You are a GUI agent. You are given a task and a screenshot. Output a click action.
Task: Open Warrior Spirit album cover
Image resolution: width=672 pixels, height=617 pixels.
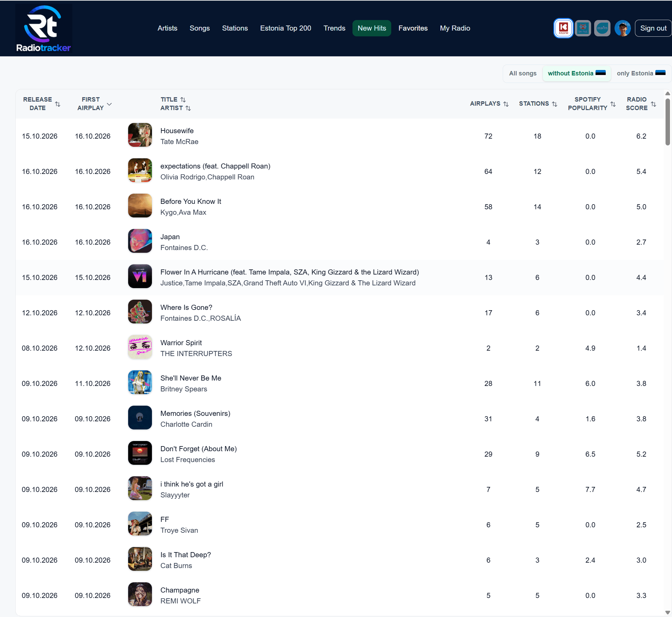(x=140, y=347)
